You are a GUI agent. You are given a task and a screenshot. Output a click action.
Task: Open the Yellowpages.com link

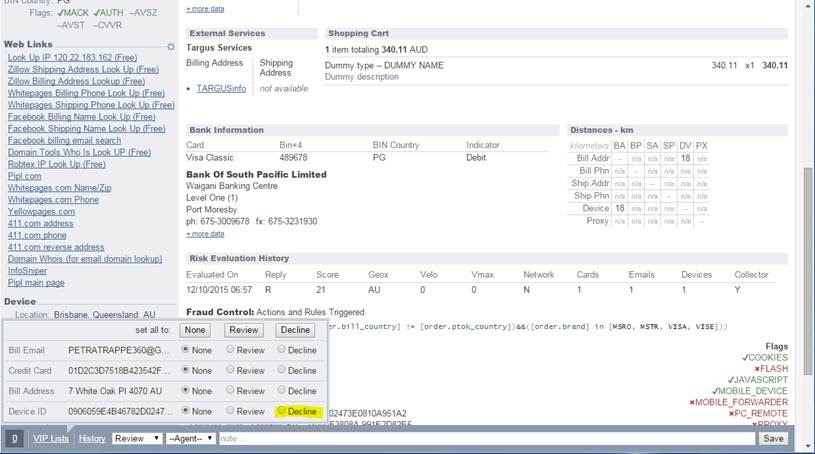(41, 212)
